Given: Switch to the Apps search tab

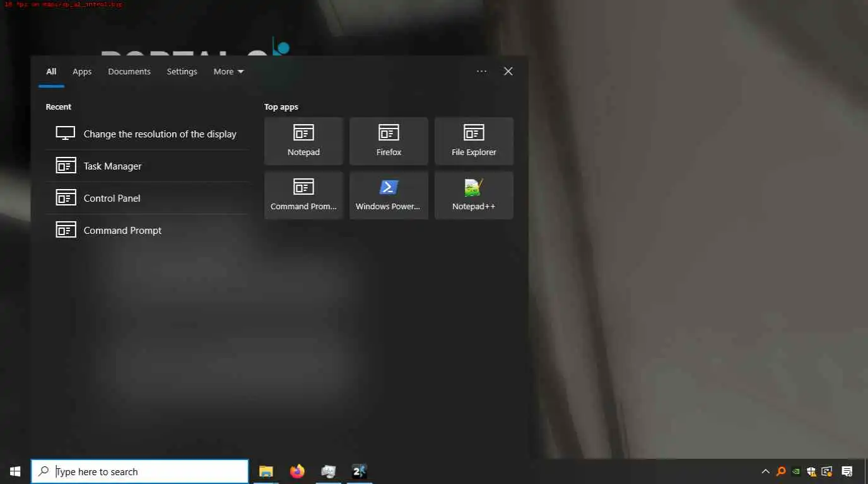Looking at the screenshot, I should pos(82,71).
